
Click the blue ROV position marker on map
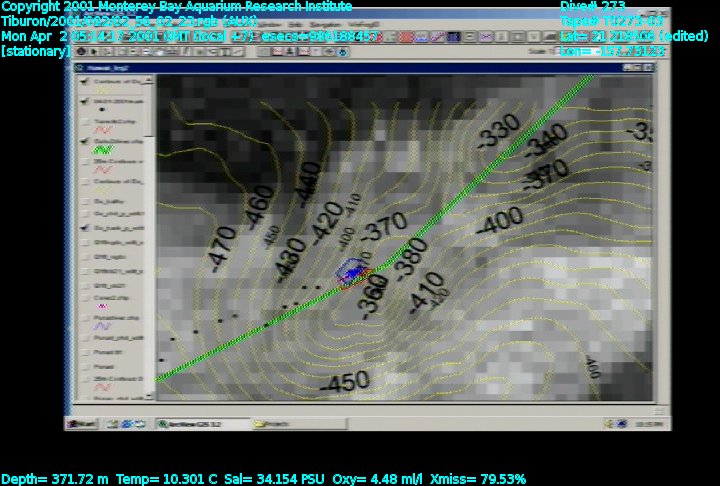351,273
